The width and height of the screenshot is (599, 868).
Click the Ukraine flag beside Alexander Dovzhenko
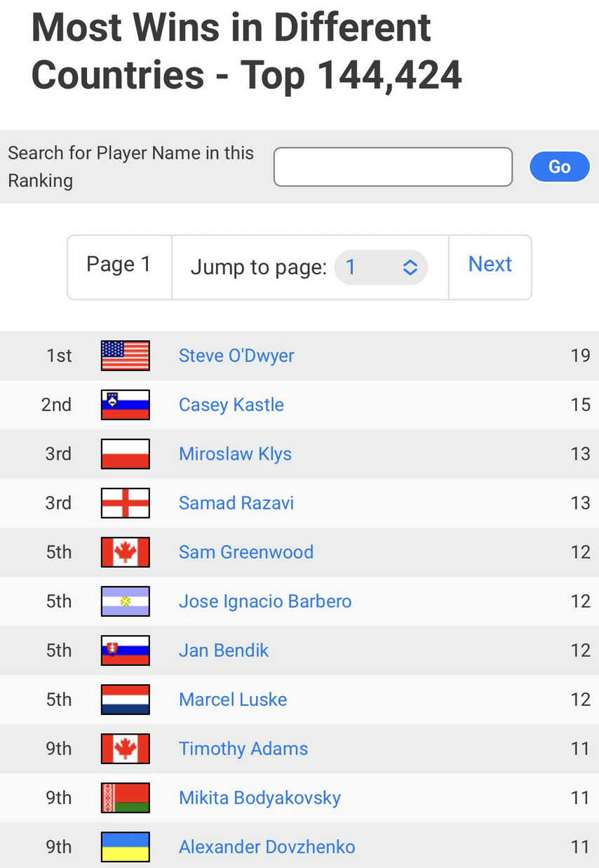[126, 847]
